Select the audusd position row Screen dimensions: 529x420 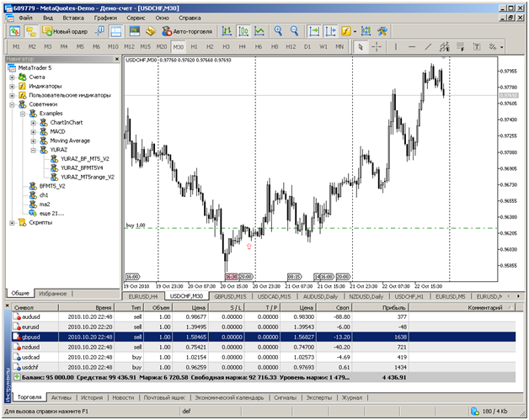264,316
